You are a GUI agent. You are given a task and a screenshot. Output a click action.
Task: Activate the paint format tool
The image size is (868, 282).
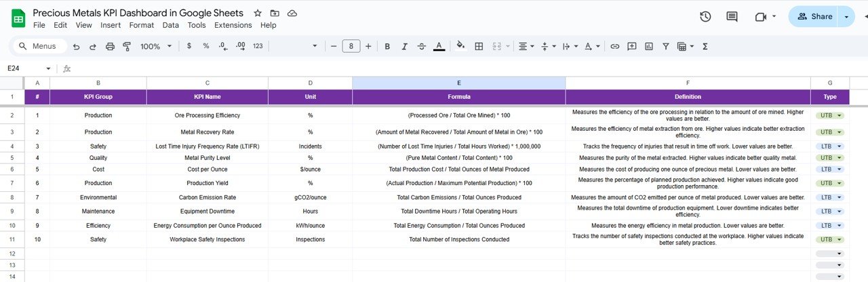pyautogui.click(x=127, y=46)
